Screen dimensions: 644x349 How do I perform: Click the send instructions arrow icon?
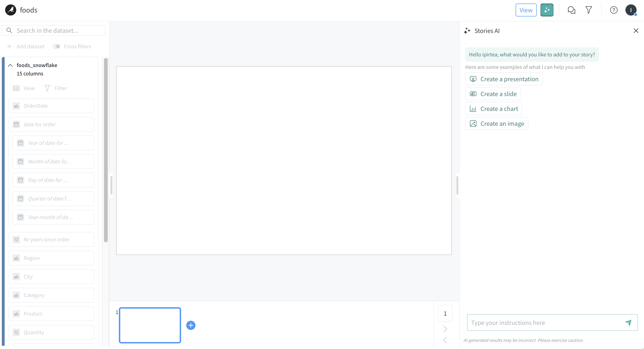coord(628,323)
